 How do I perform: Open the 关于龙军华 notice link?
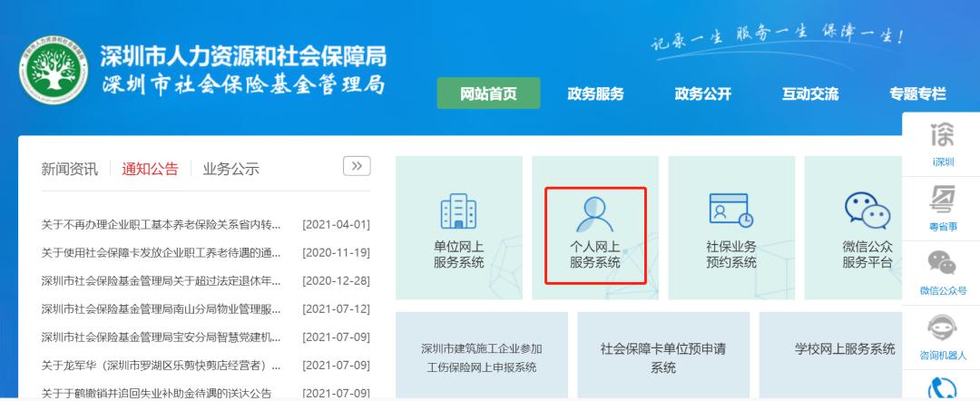tap(161, 366)
